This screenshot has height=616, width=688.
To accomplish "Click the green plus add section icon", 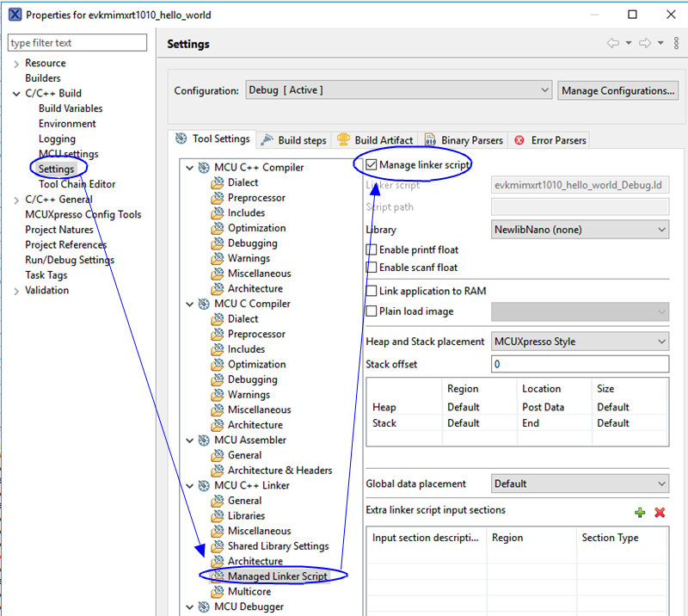I will click(x=640, y=513).
